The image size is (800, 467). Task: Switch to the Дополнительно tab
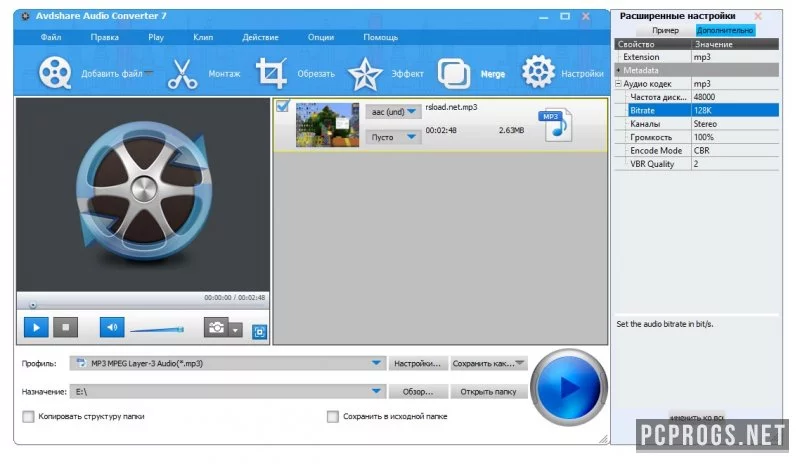click(725, 30)
